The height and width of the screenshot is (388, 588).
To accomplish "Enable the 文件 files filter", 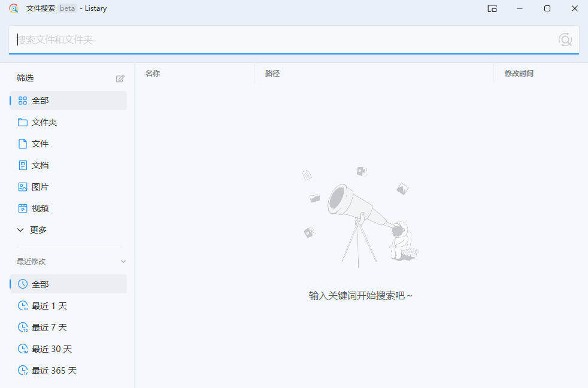I will 40,143.
